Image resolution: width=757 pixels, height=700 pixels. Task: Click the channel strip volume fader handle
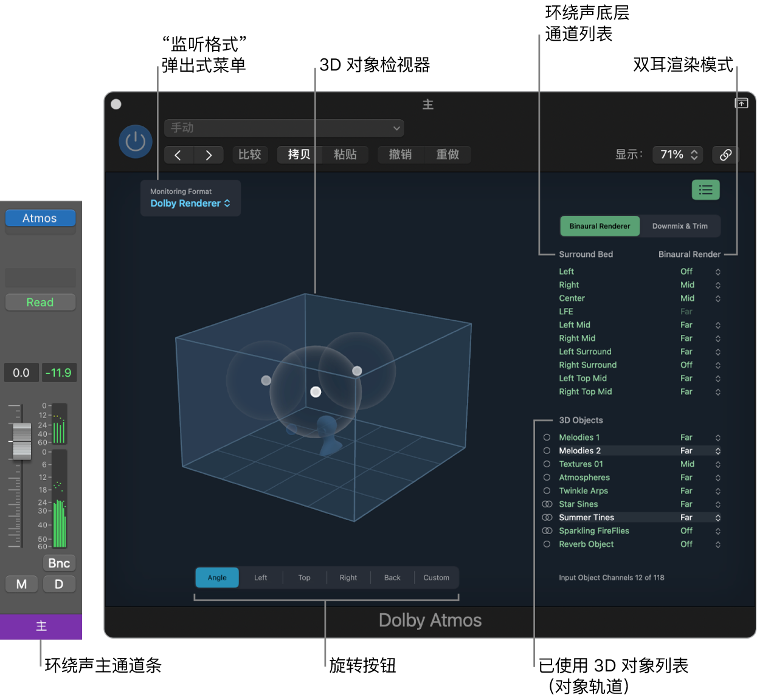[22, 441]
